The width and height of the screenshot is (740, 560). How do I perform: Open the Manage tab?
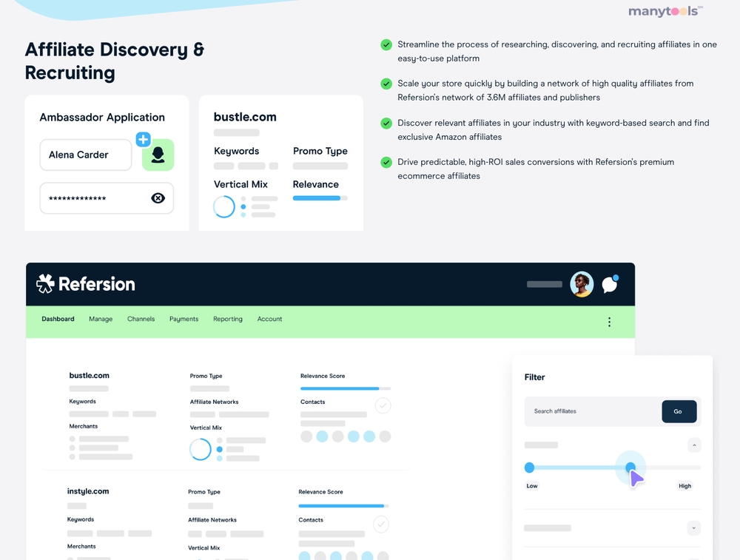(101, 319)
